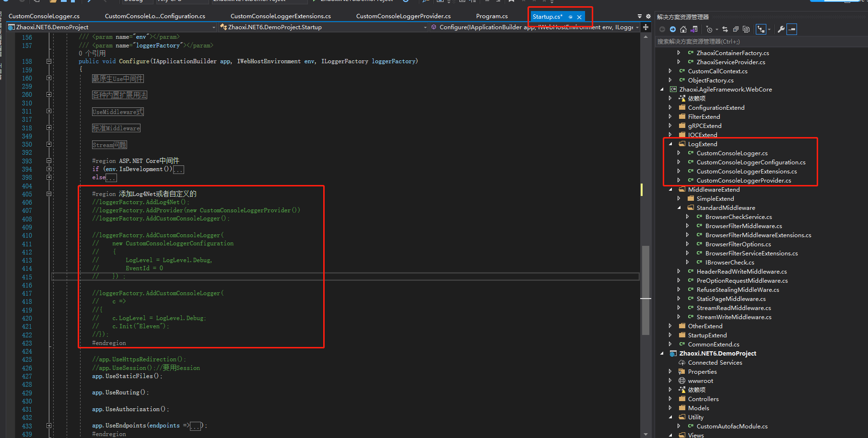
Task: Select BrowserFilterOptions.cs in the tree
Action: tap(738, 244)
